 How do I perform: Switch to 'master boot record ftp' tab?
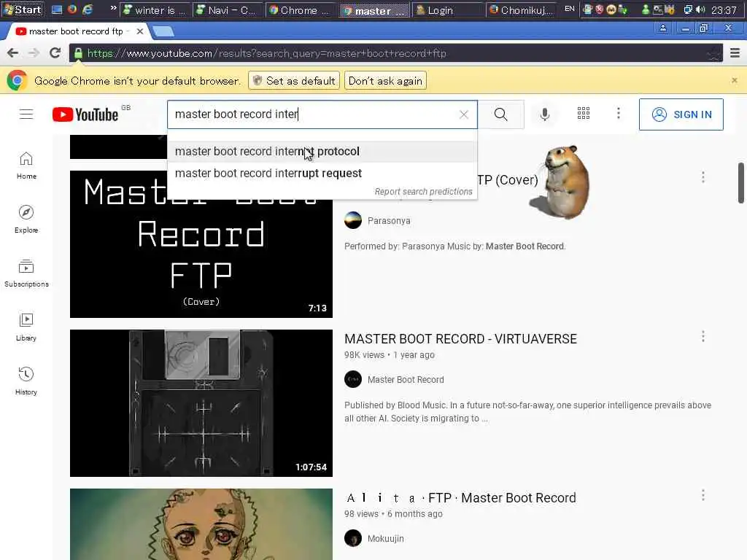pyautogui.click(x=76, y=31)
